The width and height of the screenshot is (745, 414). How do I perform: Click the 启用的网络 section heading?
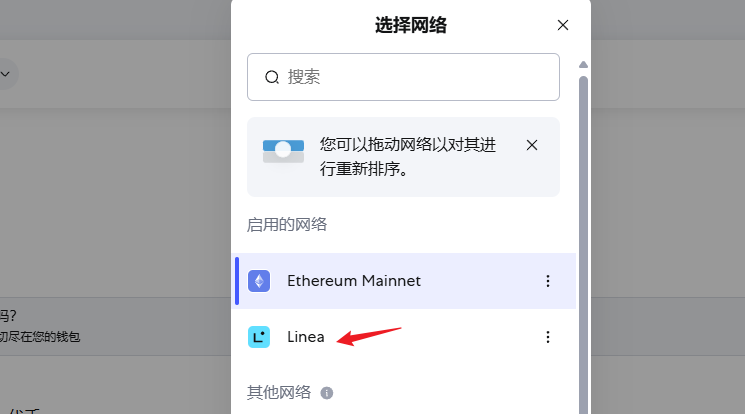click(x=287, y=224)
